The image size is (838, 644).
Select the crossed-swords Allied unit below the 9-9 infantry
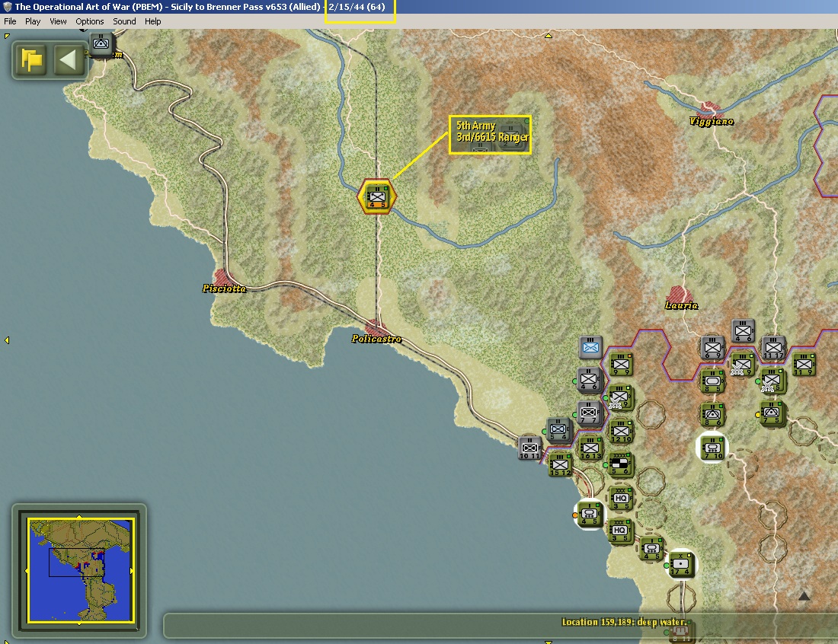coord(620,398)
